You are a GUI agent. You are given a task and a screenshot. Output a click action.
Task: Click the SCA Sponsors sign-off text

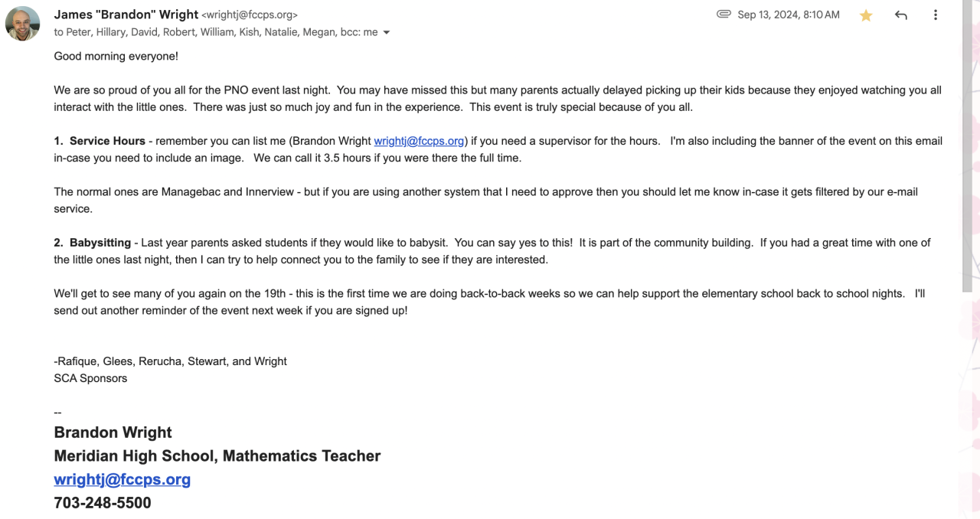coord(90,378)
